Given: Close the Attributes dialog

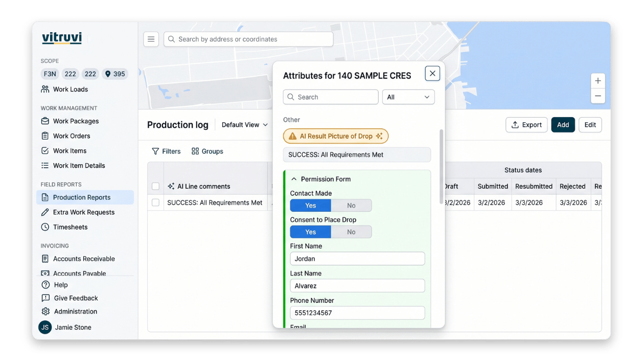Looking at the screenshot, I should pos(432,73).
